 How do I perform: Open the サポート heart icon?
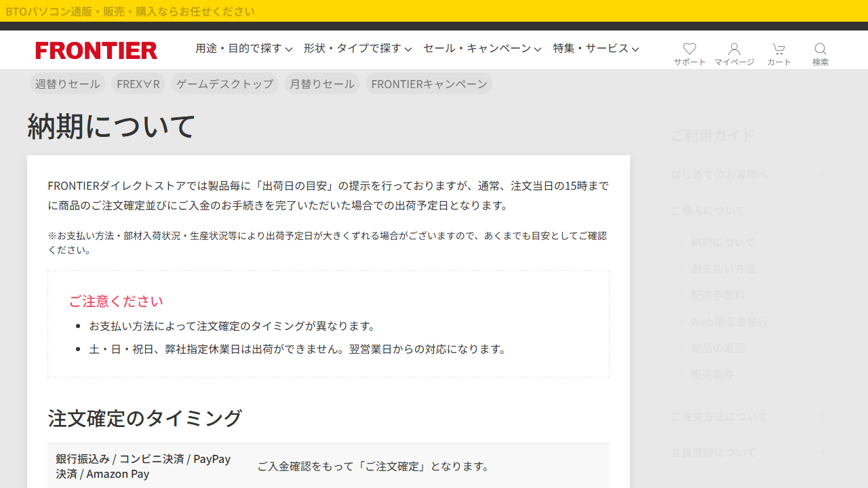pyautogui.click(x=690, y=54)
